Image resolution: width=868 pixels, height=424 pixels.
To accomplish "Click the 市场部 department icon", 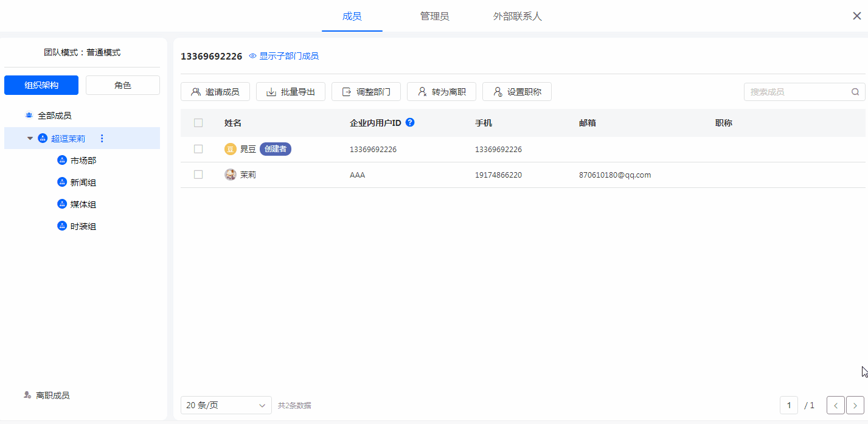I will [x=61, y=161].
